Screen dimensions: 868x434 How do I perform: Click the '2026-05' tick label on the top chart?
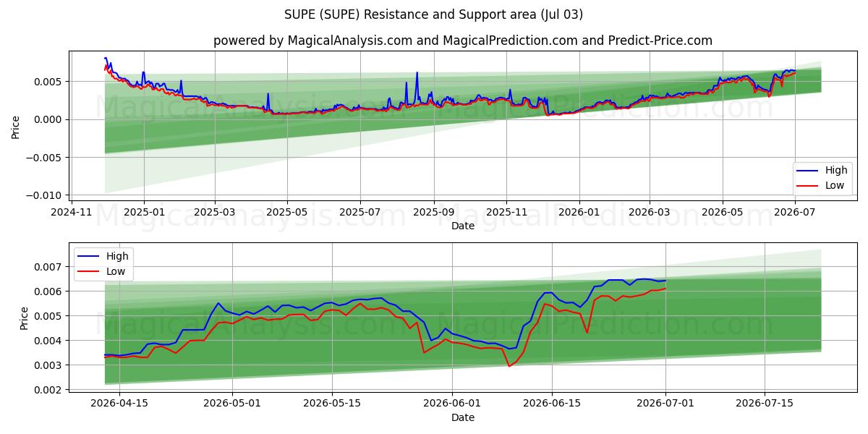point(722,212)
